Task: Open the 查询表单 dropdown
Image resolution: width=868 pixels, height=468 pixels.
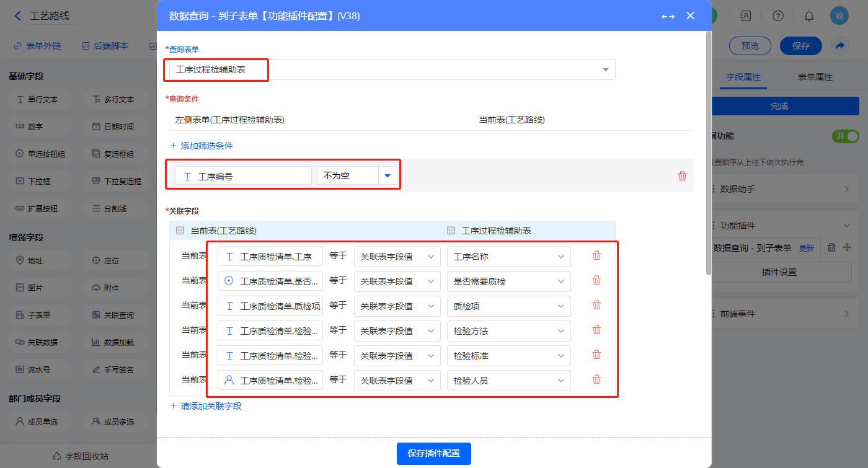Action: click(x=605, y=70)
